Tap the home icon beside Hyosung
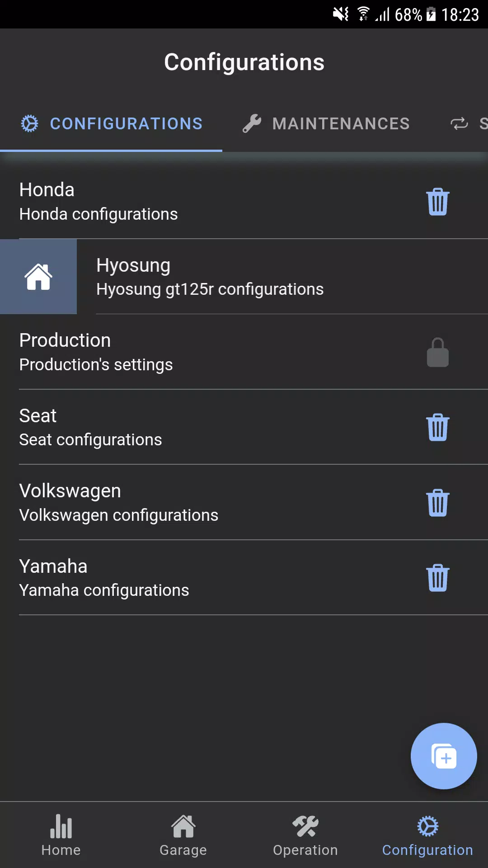Image resolution: width=488 pixels, height=868 pixels. point(38,276)
